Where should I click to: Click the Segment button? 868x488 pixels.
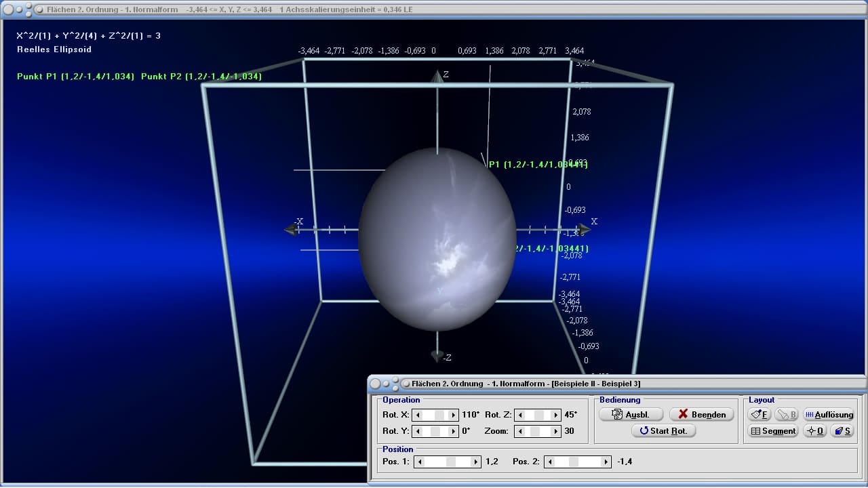click(772, 430)
